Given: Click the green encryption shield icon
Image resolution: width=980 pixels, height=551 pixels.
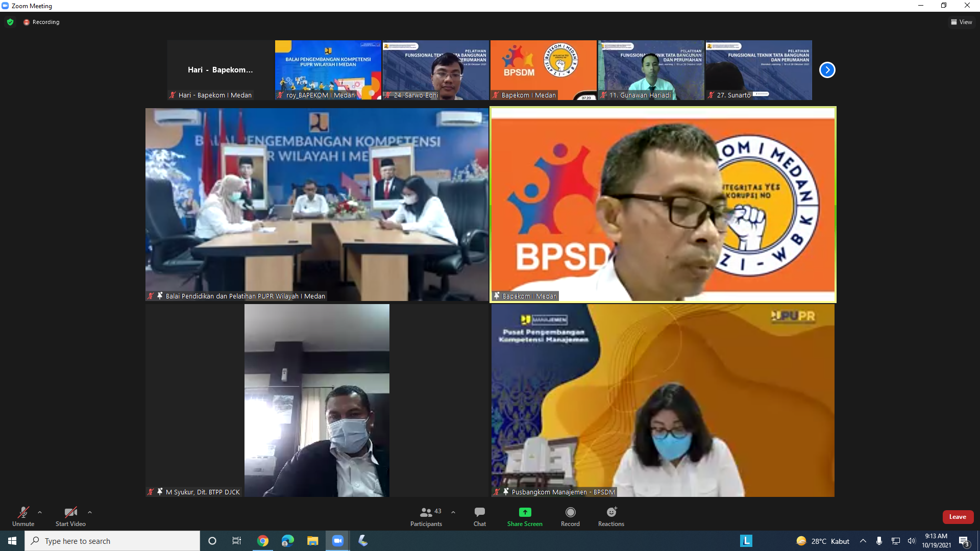Looking at the screenshot, I should click(x=10, y=22).
